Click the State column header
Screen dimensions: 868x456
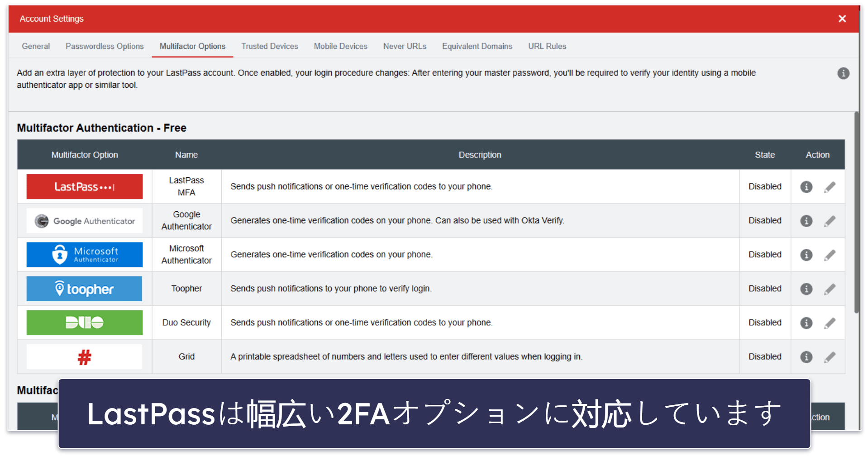pyautogui.click(x=765, y=155)
